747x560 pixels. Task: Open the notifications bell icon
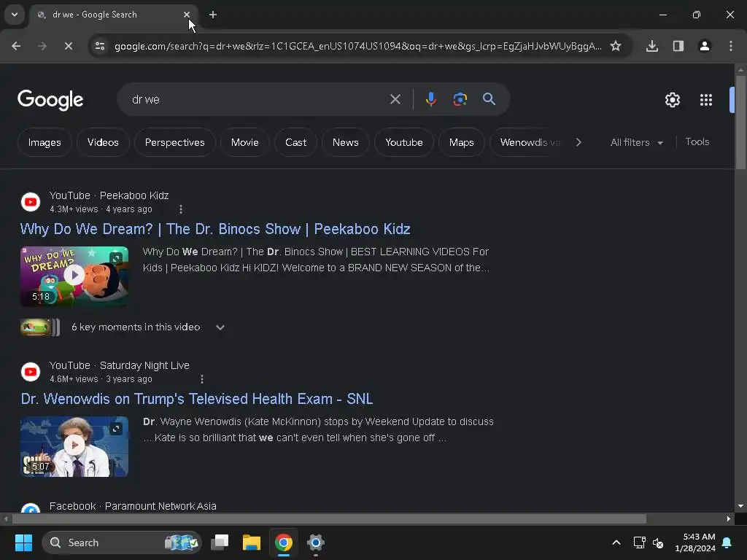point(727,542)
